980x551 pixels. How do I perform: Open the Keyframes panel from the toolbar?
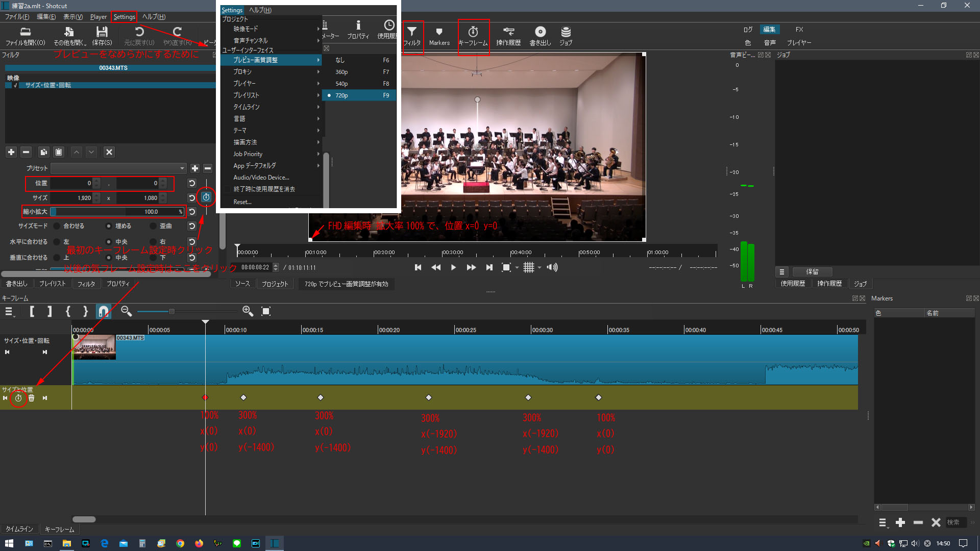click(473, 36)
